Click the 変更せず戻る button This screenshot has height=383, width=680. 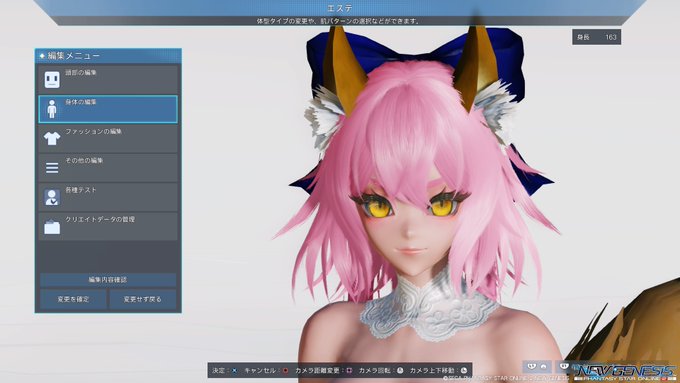pos(143,299)
